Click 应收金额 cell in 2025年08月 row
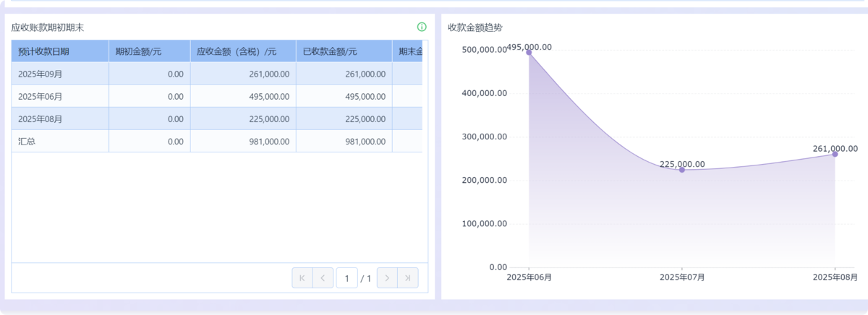This screenshot has width=868, height=315. [x=243, y=118]
